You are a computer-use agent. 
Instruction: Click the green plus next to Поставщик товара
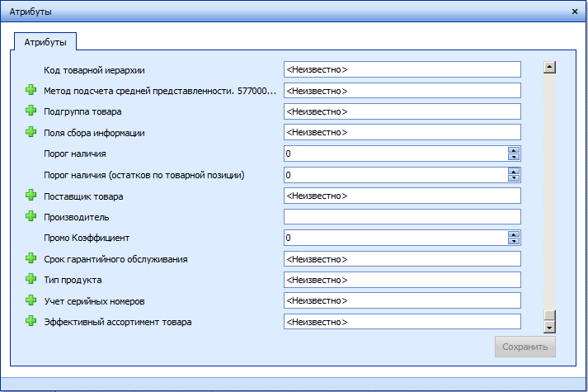click(31, 196)
